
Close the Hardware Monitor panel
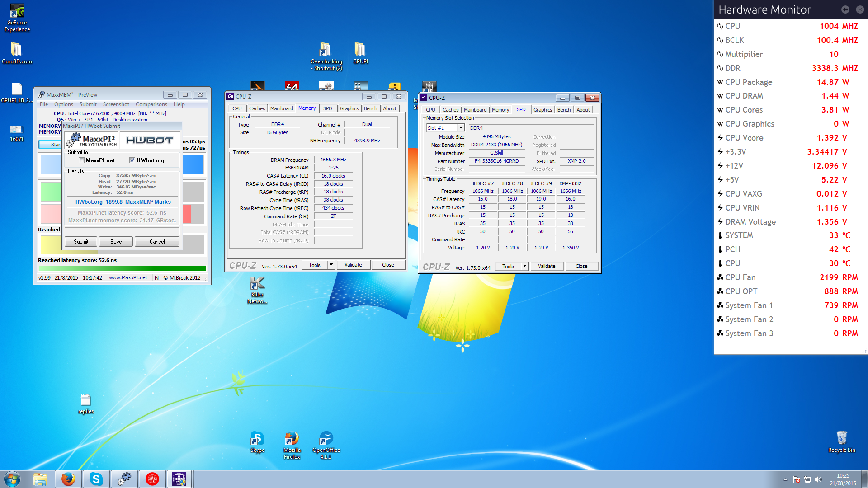860,9
